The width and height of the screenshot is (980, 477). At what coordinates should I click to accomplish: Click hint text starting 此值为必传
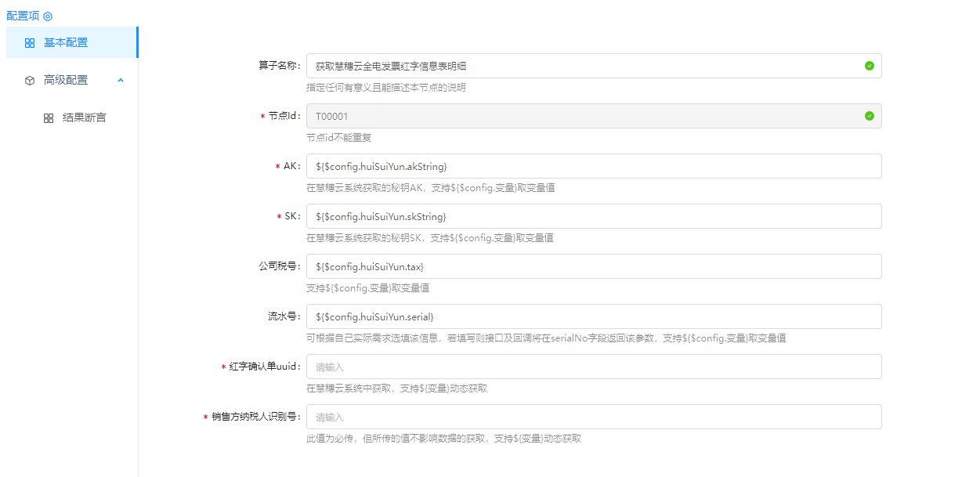[443, 439]
